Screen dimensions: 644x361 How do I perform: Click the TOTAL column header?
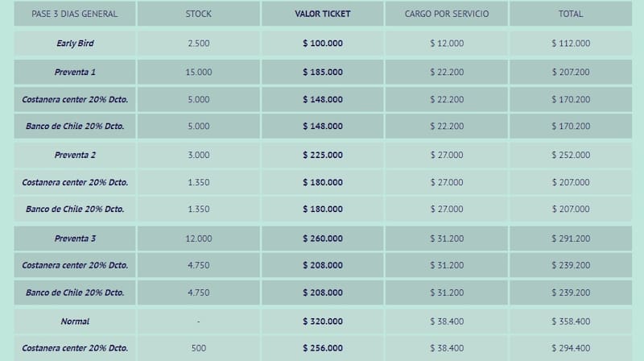[x=571, y=14]
